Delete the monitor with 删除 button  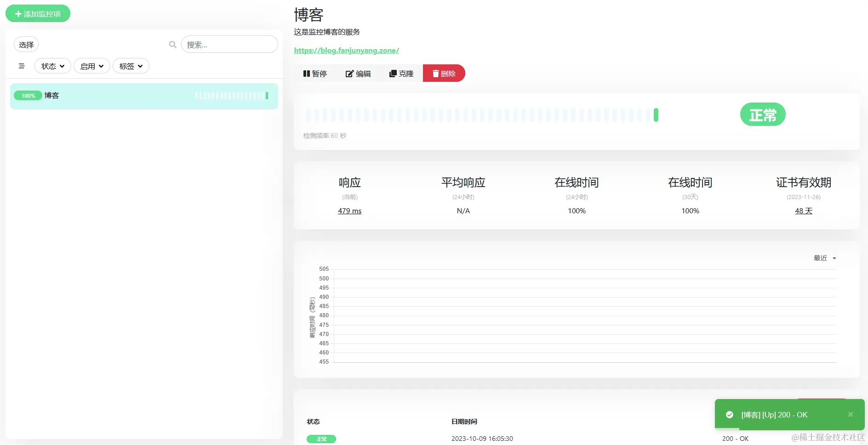click(x=444, y=74)
